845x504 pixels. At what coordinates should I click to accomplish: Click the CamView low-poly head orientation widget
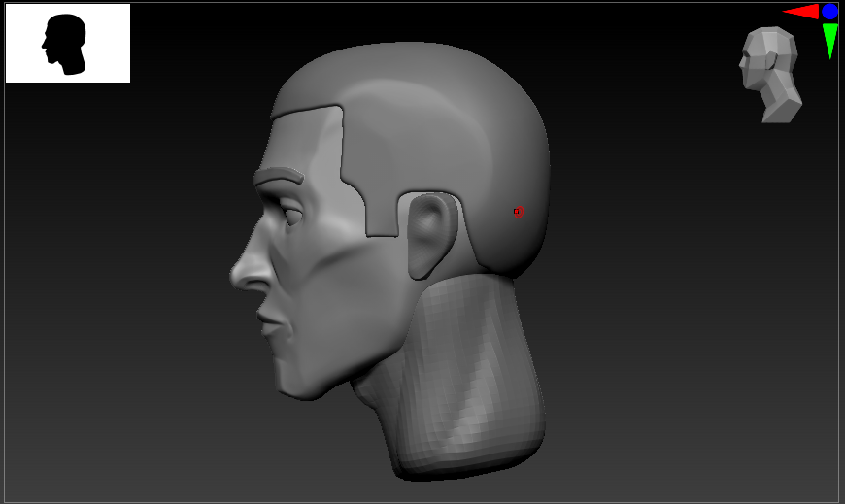coord(770,75)
